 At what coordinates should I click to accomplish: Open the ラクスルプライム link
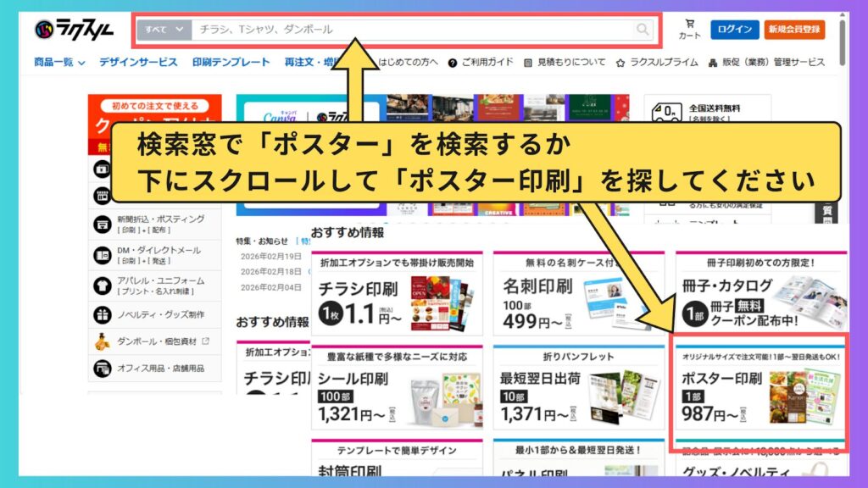(x=657, y=62)
